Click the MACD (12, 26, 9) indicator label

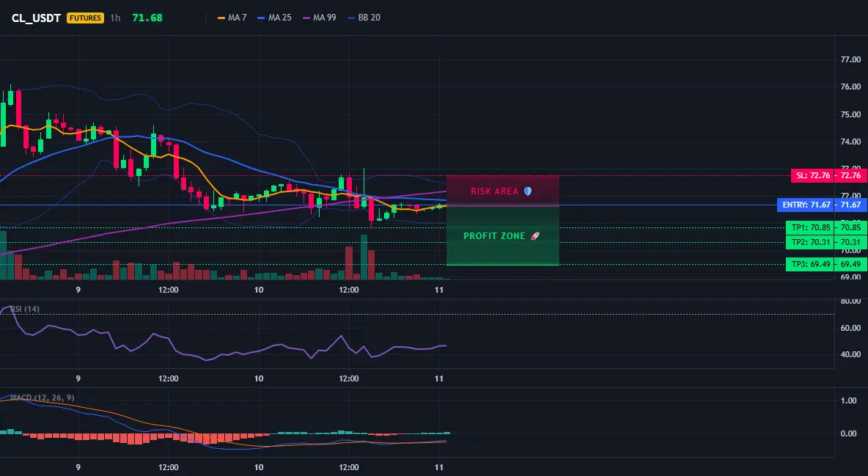tap(42, 398)
